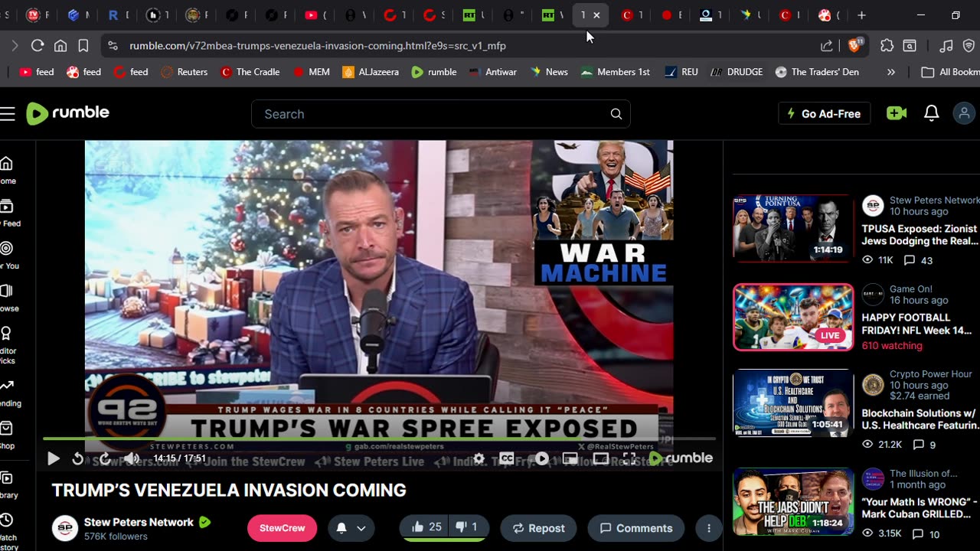Open the Reuters bookmark
This screenshot has height=551, width=980.
[x=184, y=72]
